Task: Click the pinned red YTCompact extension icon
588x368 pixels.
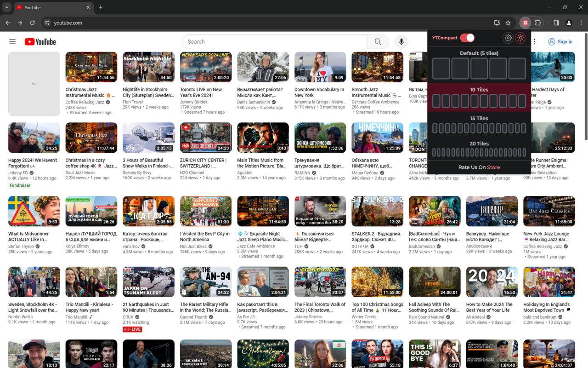Action: coord(525,22)
